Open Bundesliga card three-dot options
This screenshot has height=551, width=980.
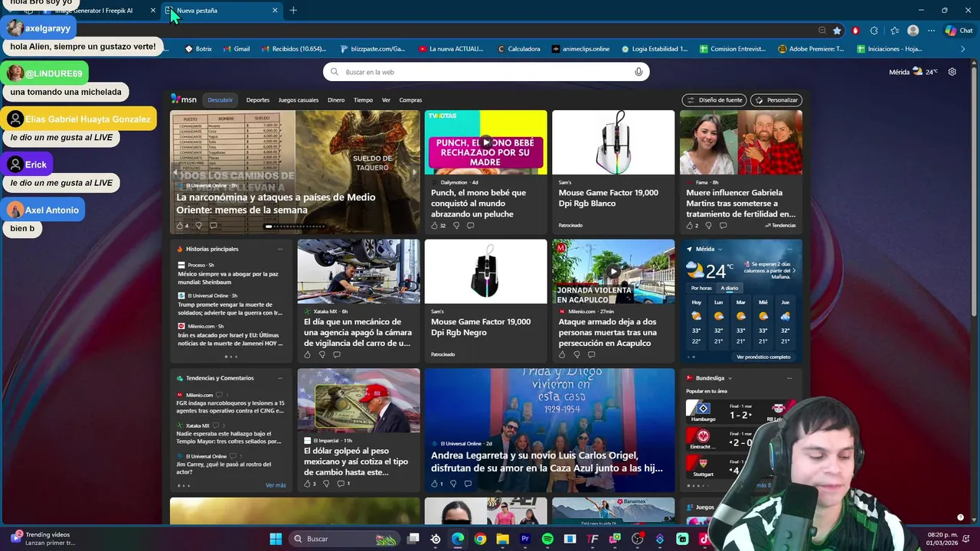(x=789, y=378)
